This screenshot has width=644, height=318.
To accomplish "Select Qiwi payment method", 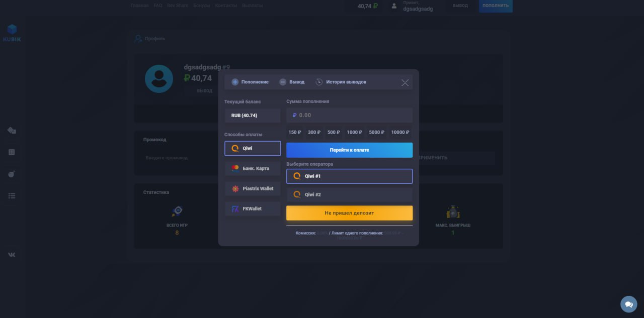I will (x=253, y=149).
